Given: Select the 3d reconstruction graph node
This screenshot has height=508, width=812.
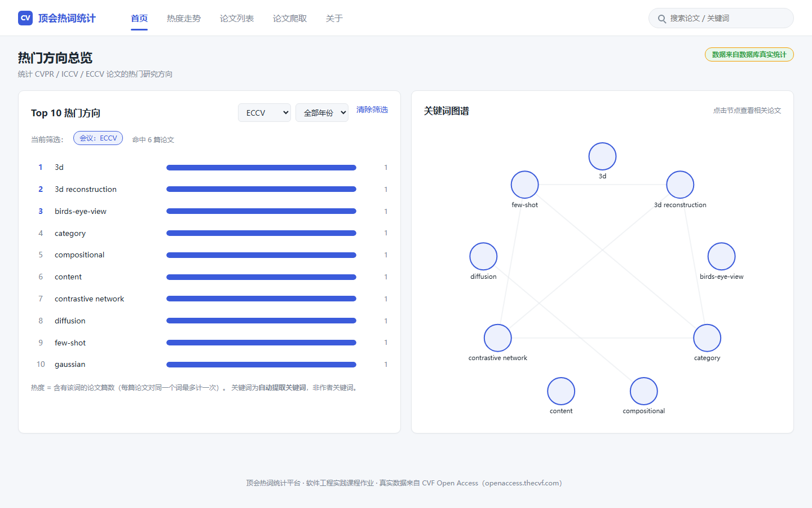Looking at the screenshot, I should point(680,185).
